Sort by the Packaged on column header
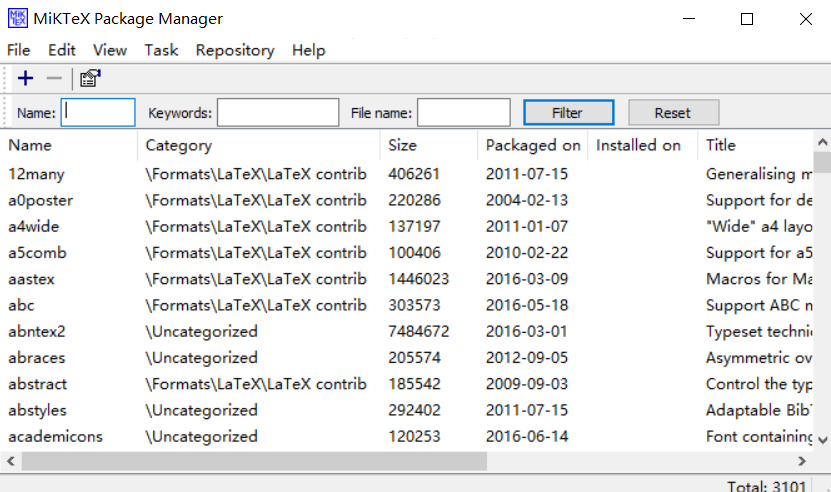 [533, 145]
